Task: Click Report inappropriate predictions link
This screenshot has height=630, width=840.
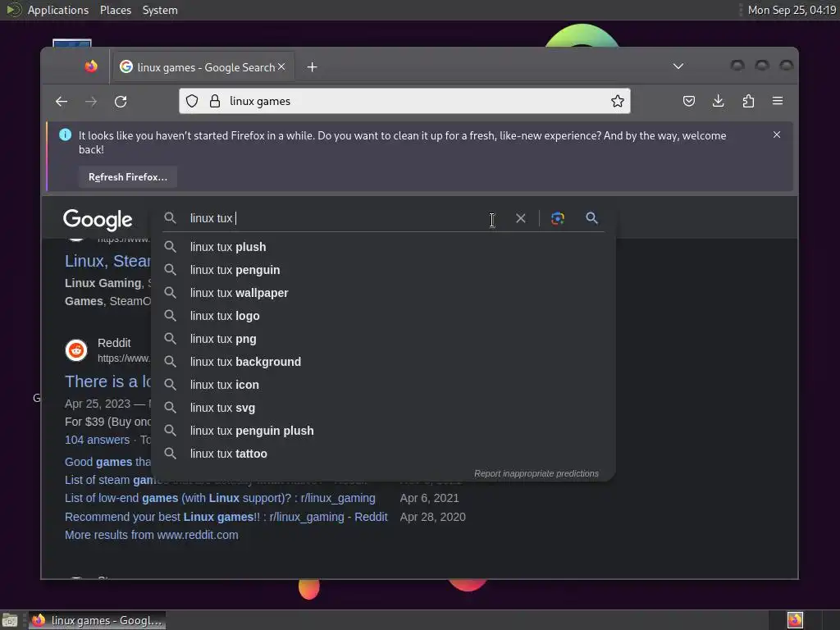Action: [536, 473]
